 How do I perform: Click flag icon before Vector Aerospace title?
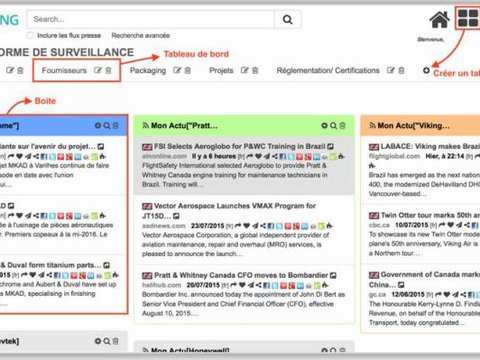147,206
